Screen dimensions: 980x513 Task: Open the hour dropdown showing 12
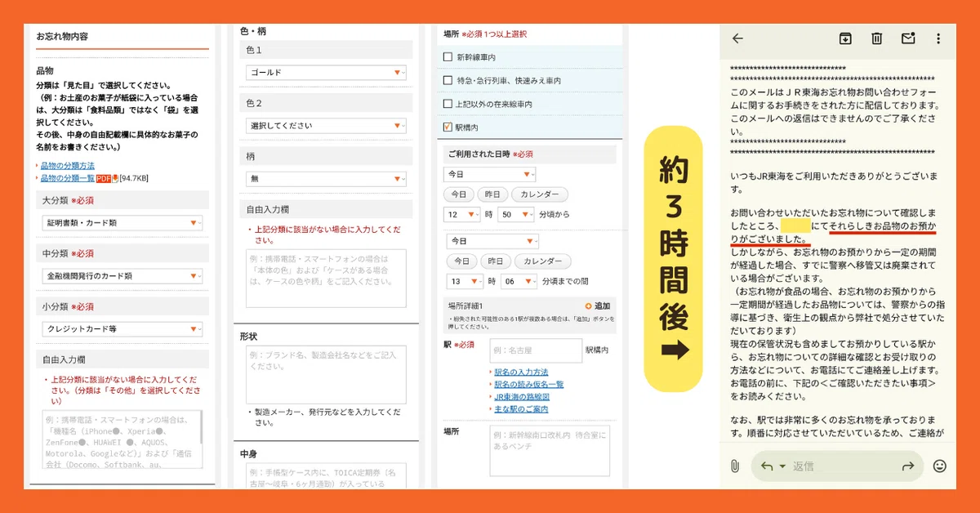462,214
